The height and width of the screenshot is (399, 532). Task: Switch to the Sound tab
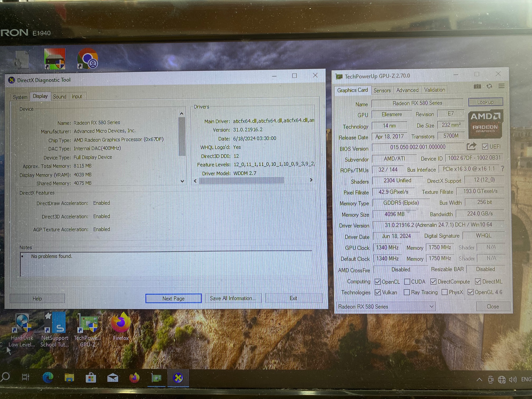pyautogui.click(x=60, y=96)
